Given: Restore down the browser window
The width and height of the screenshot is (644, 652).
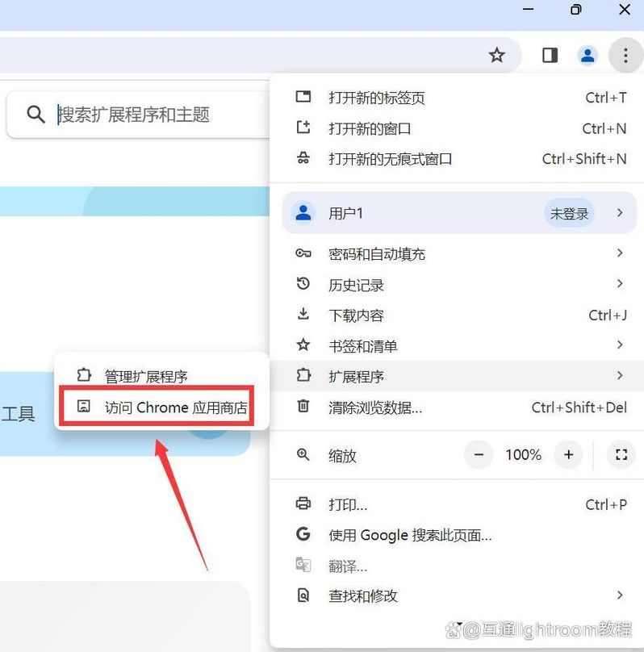Looking at the screenshot, I should 576,9.
